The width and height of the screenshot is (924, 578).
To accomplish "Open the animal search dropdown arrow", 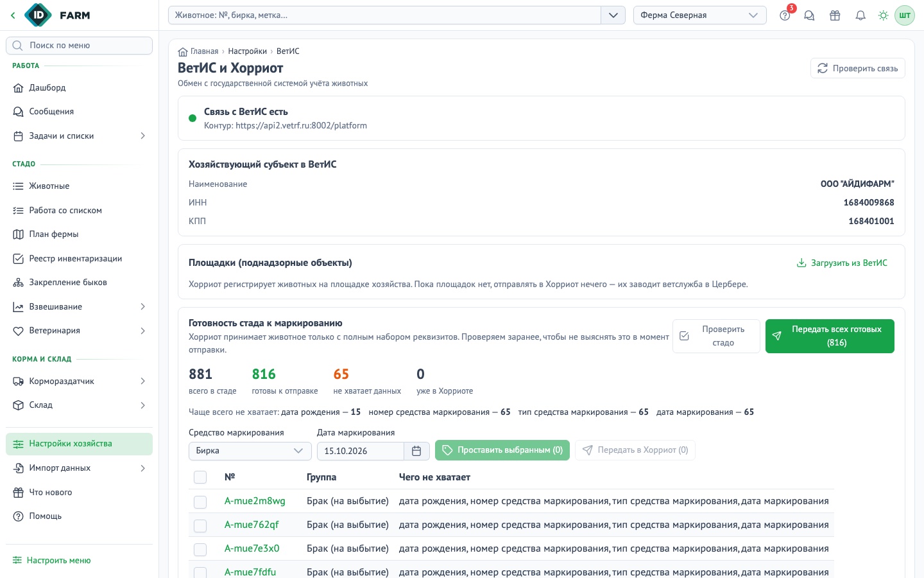I will click(613, 15).
